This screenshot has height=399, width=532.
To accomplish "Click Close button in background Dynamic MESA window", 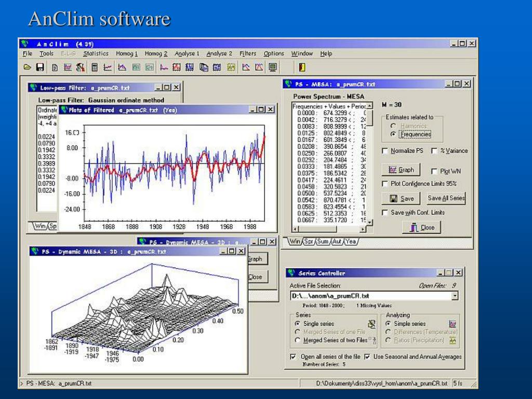I will (257, 277).
